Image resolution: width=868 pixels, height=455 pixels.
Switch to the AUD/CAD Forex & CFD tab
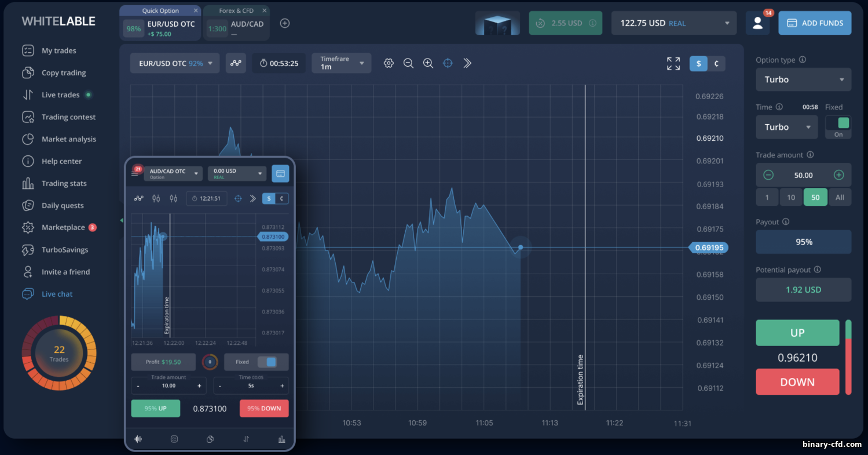click(x=236, y=23)
